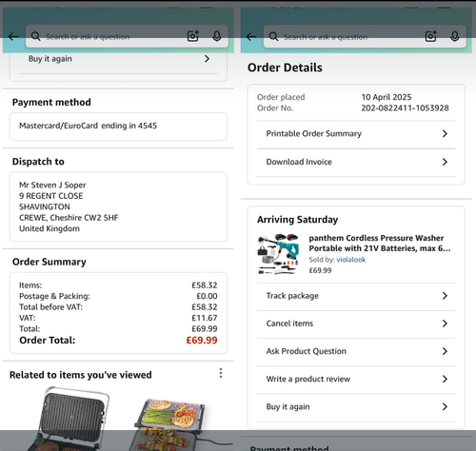The image size is (476, 451).
Task: Tap CREWE, Cheshire CW2 5HF line
Action: tap(69, 218)
